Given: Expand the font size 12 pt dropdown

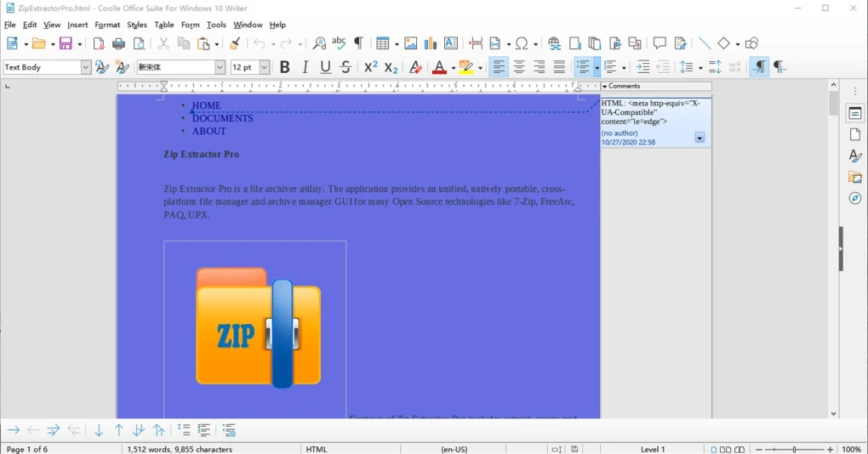Looking at the screenshot, I should pyautogui.click(x=264, y=67).
